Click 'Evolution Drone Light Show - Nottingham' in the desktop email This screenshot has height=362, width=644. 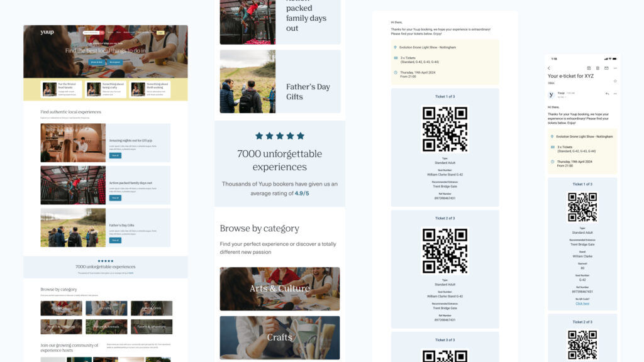click(x=428, y=48)
